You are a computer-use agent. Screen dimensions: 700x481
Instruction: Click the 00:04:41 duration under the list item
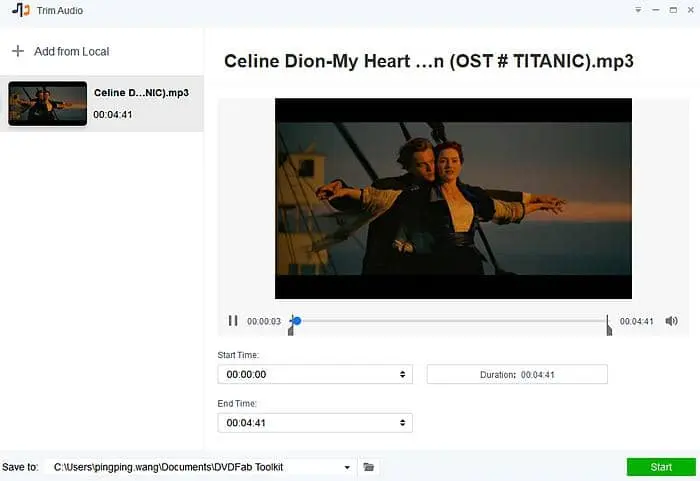tap(112, 115)
